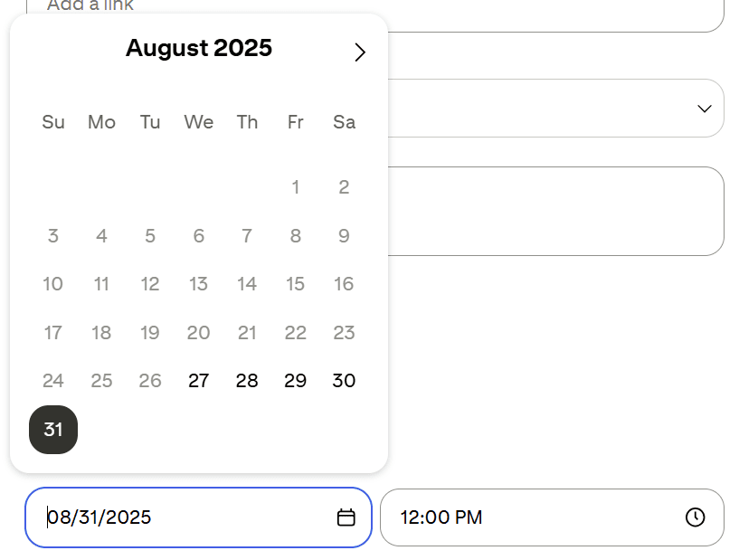Select August 28 on the calendar
The image size is (739, 560).
pyautogui.click(x=247, y=381)
